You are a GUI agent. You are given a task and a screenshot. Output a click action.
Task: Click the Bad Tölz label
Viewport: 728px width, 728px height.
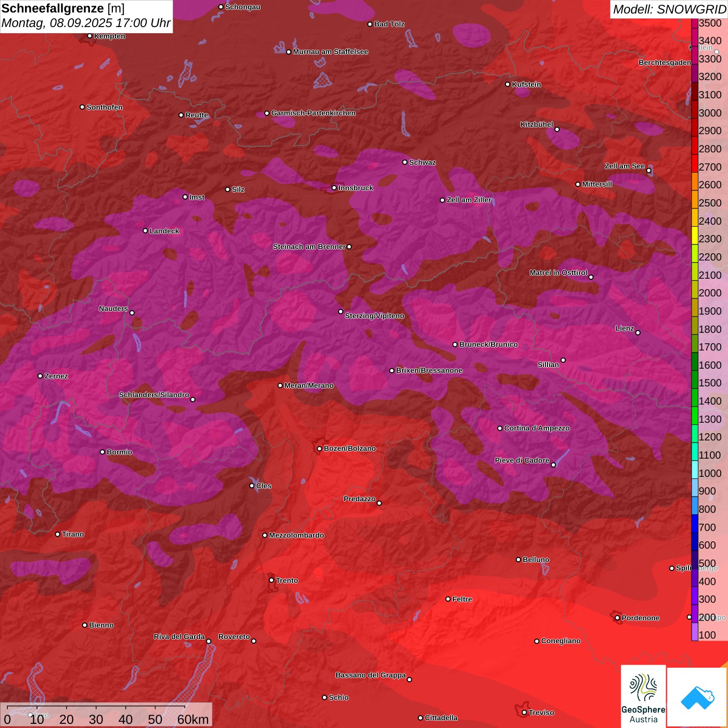pyautogui.click(x=389, y=24)
